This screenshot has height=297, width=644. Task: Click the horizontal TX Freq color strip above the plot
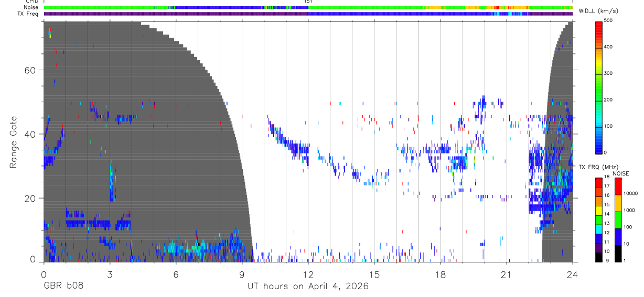tap(308, 14)
